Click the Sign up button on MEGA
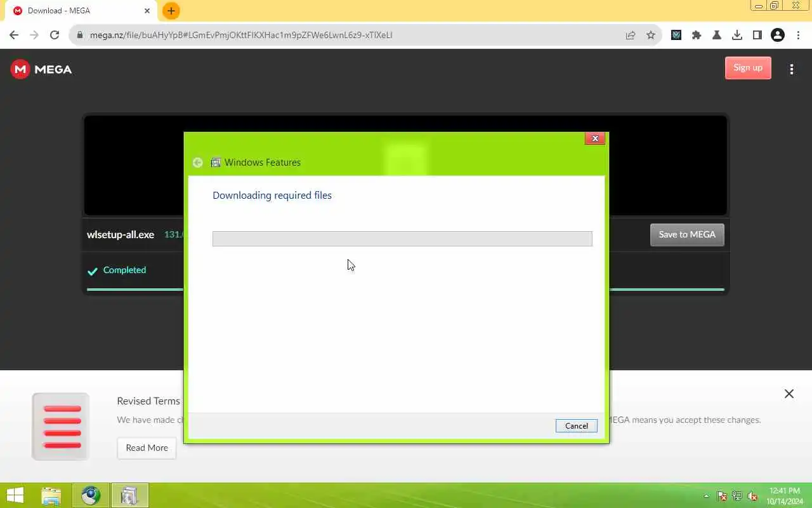This screenshot has height=508, width=812. (748, 68)
